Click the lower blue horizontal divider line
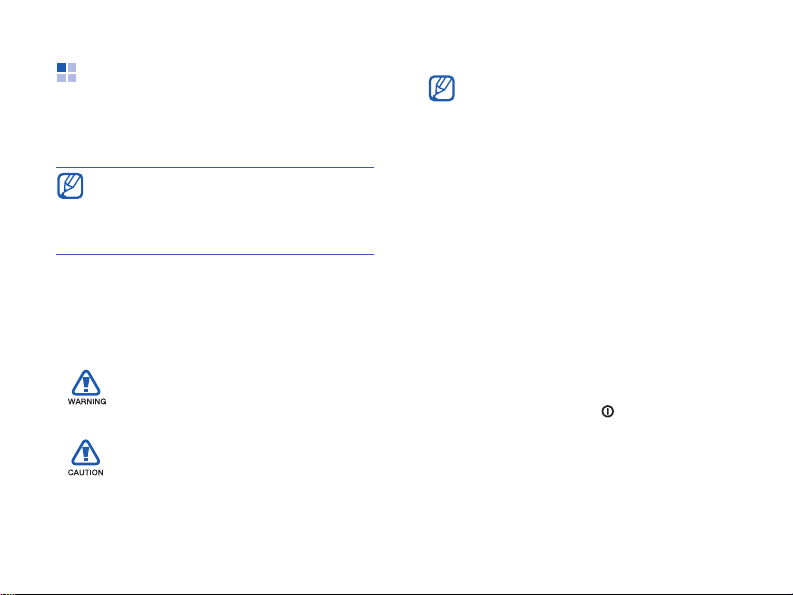 215,254
